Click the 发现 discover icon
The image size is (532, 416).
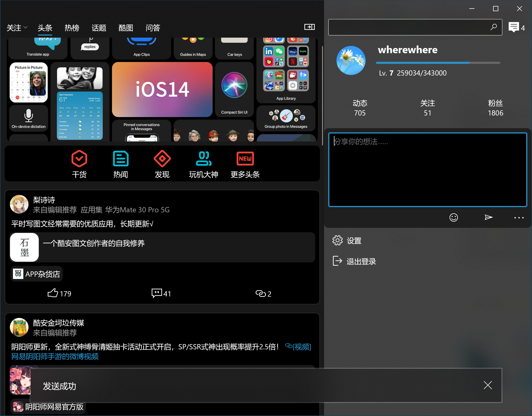[x=162, y=159]
